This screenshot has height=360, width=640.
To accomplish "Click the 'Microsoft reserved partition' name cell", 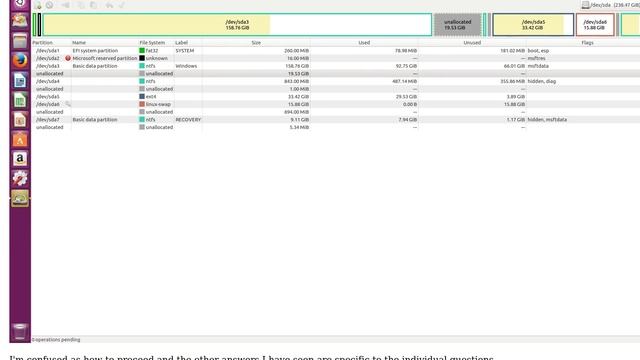I will click(105, 58).
